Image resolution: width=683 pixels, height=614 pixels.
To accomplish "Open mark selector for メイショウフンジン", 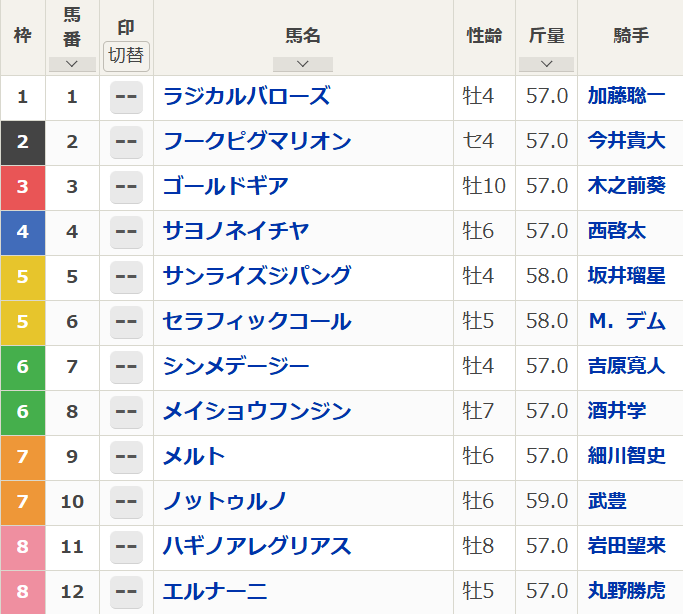I will click(126, 412).
